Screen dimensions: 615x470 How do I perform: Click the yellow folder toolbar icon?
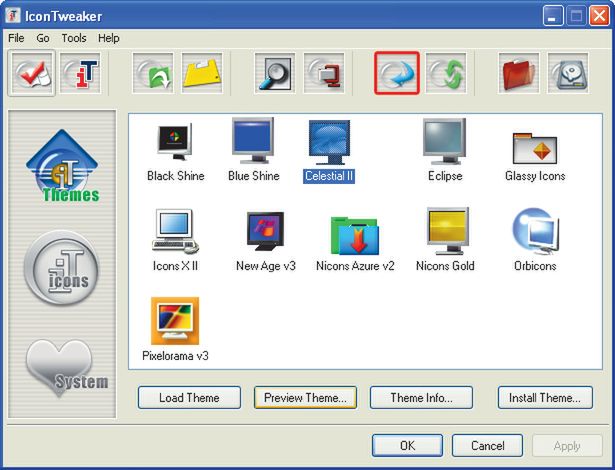[202, 73]
